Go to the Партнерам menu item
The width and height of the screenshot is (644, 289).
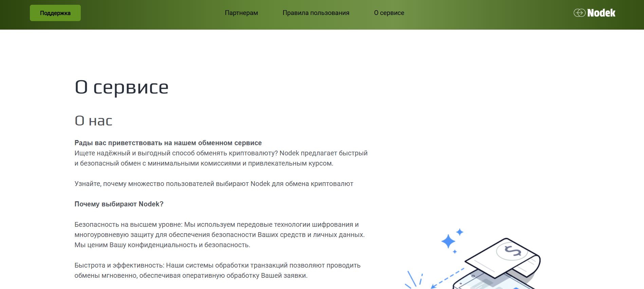point(241,13)
